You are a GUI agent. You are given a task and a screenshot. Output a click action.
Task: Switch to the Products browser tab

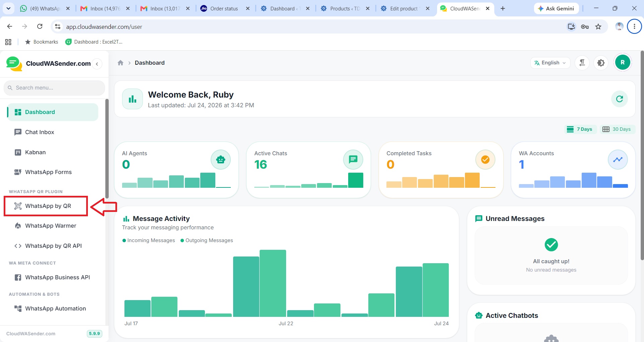(344, 8)
